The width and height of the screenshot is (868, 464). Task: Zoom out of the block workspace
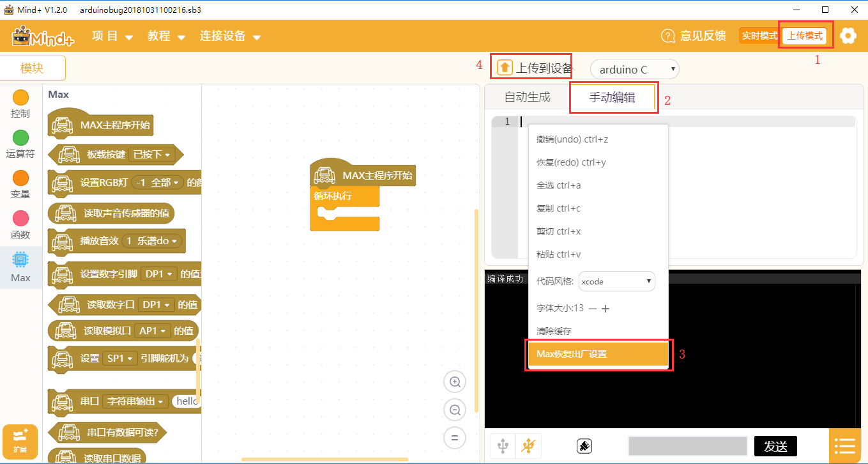pos(455,410)
